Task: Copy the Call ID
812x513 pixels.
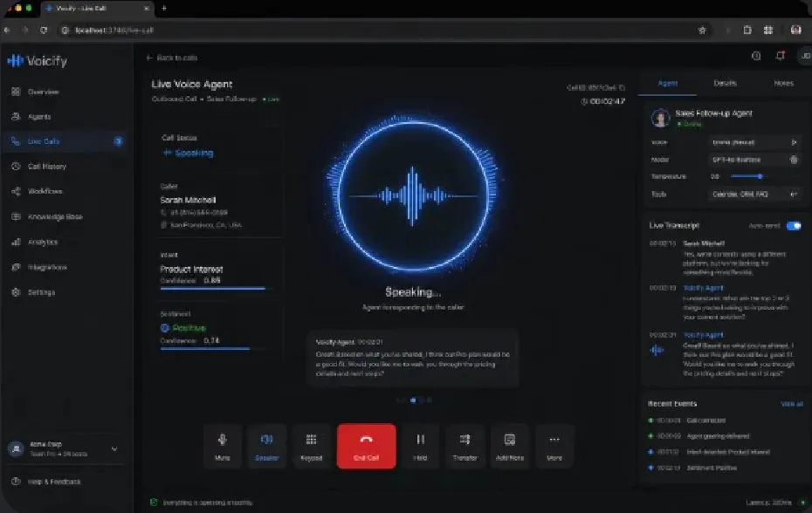Action: (x=622, y=87)
